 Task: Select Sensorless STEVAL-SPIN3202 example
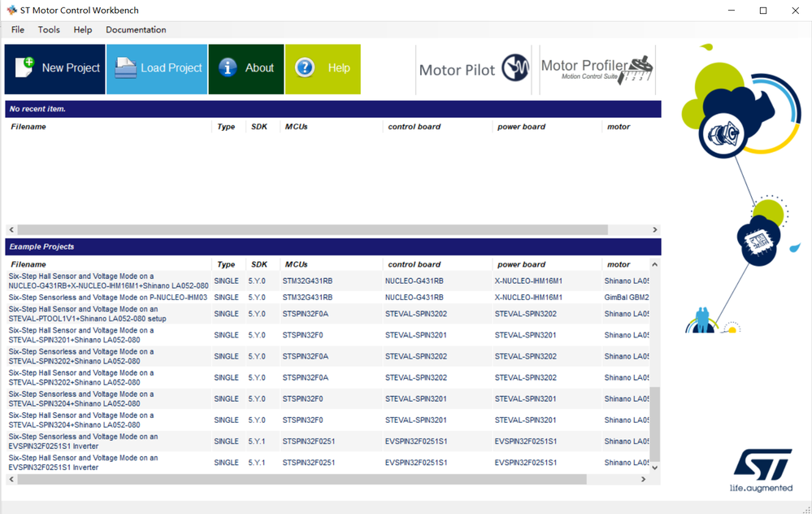328,356
